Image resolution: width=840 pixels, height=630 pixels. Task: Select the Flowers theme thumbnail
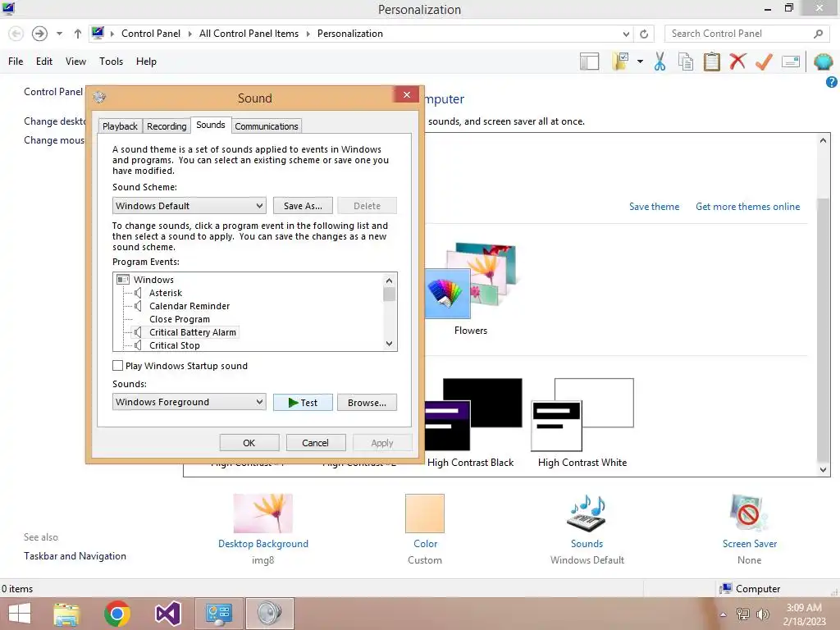click(x=471, y=281)
